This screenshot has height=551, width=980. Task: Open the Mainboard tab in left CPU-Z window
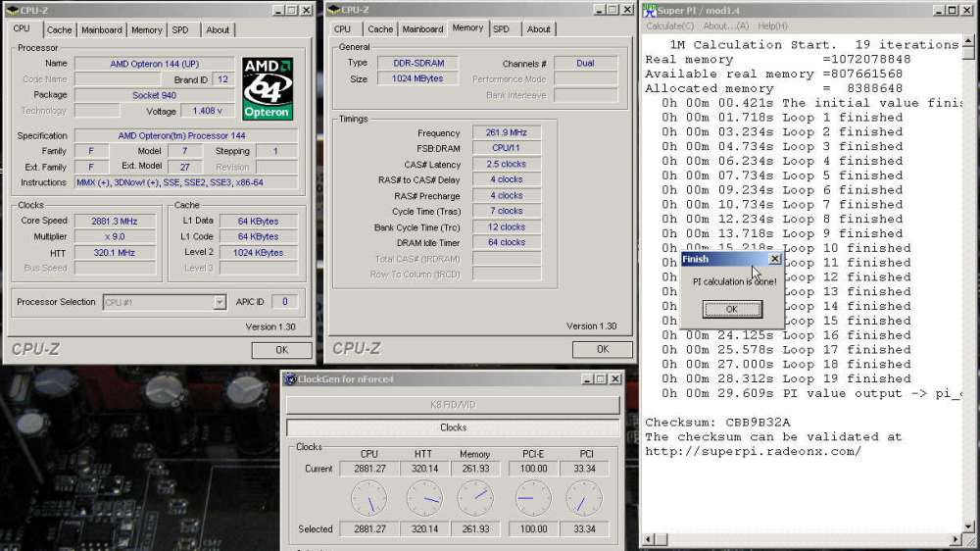point(101,30)
